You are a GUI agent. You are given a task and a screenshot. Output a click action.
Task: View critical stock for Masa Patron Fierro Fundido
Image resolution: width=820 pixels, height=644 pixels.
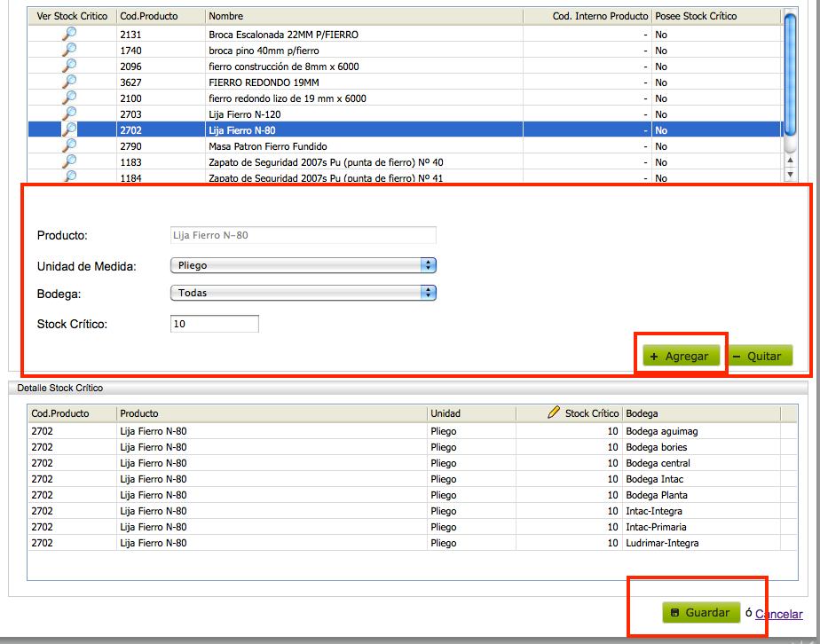click(69, 145)
